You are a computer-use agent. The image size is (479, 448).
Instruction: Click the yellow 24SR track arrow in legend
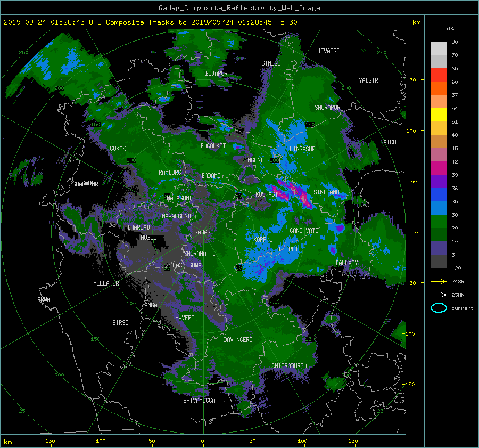[x=439, y=281]
